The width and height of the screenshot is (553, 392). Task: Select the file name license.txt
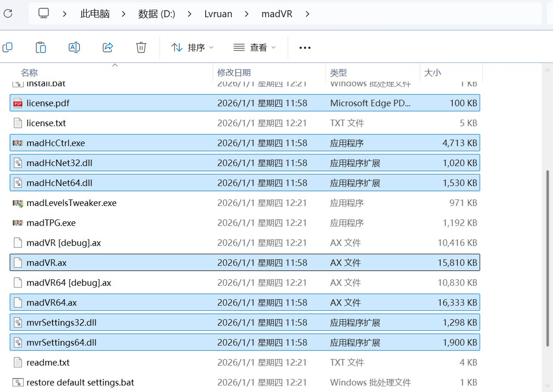click(46, 123)
